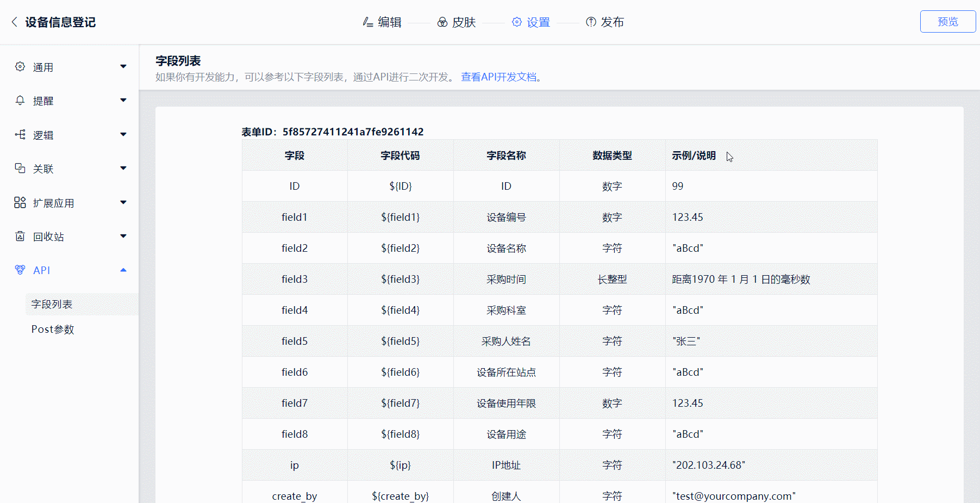
Task: Click the back arrow beside 设备信息登记
Action: pyautogui.click(x=14, y=22)
